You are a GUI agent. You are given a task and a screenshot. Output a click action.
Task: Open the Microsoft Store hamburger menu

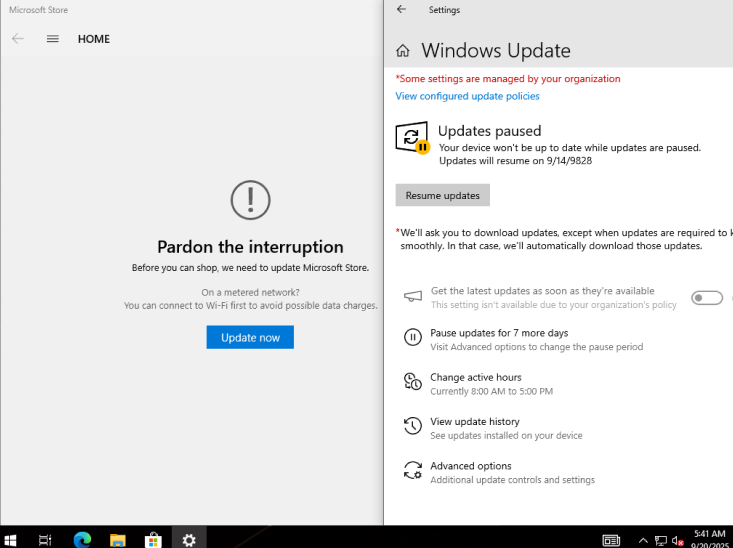[53, 39]
